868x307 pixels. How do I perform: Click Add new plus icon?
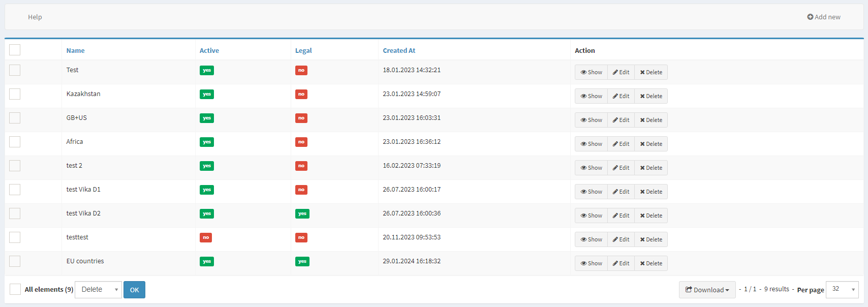point(810,17)
